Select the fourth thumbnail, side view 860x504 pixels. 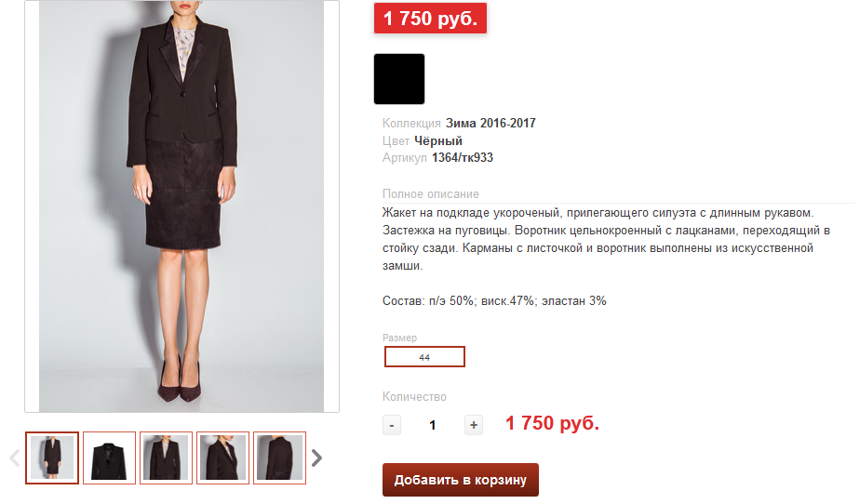223,458
